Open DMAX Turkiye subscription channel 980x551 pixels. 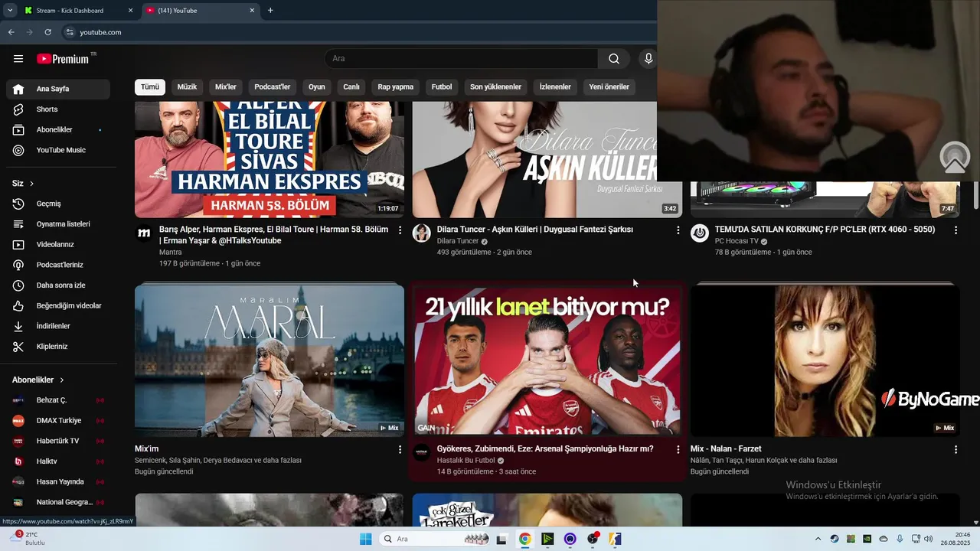point(58,421)
